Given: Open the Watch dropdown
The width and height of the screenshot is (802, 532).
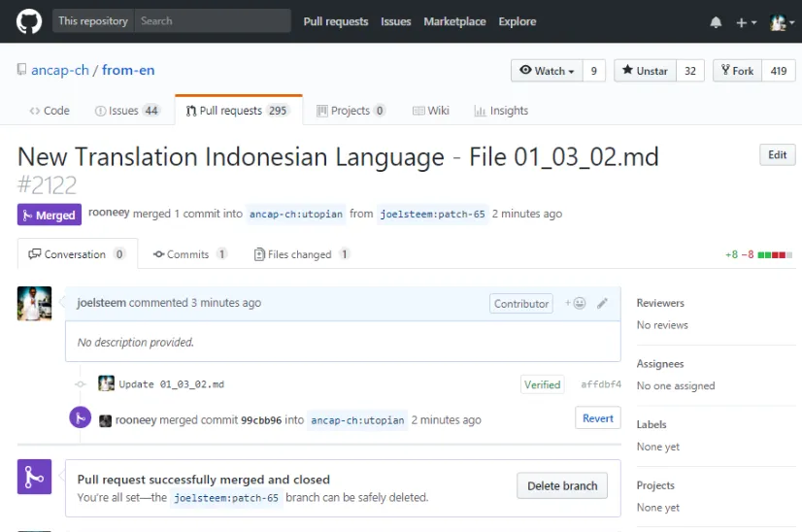Looking at the screenshot, I should pos(547,71).
